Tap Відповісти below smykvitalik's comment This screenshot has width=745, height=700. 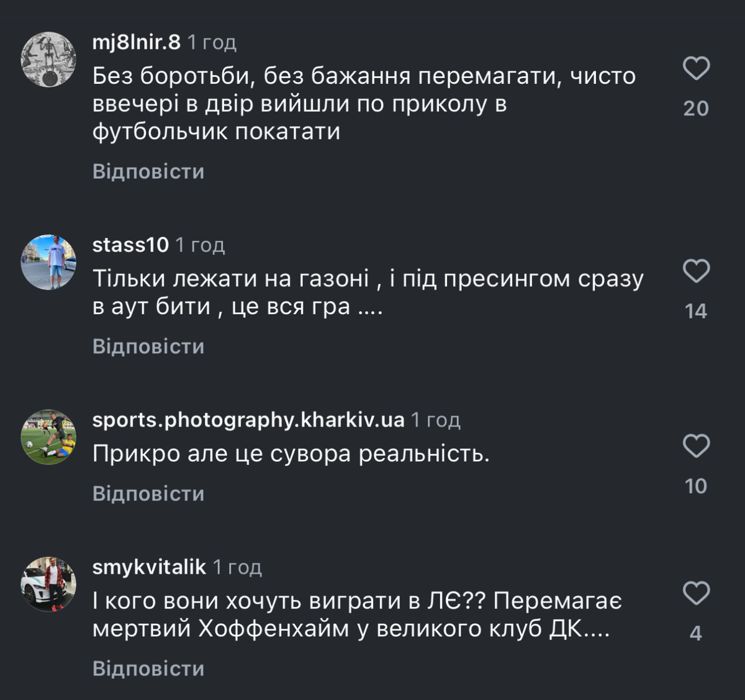click(x=148, y=668)
